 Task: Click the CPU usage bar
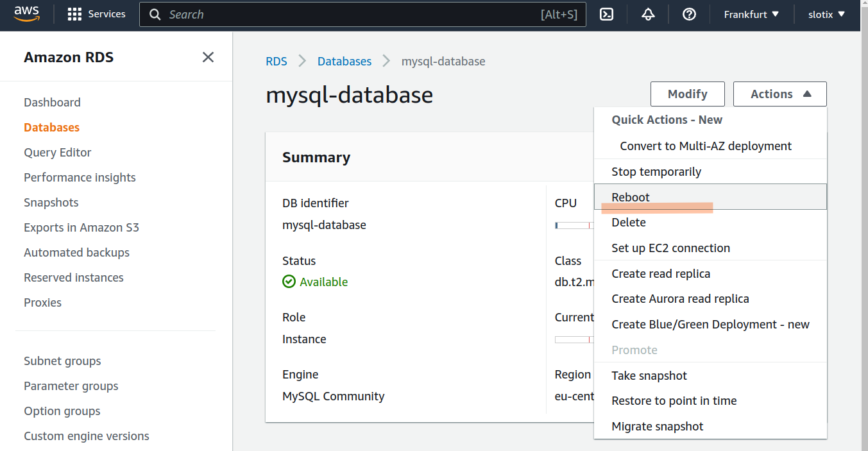coord(574,225)
